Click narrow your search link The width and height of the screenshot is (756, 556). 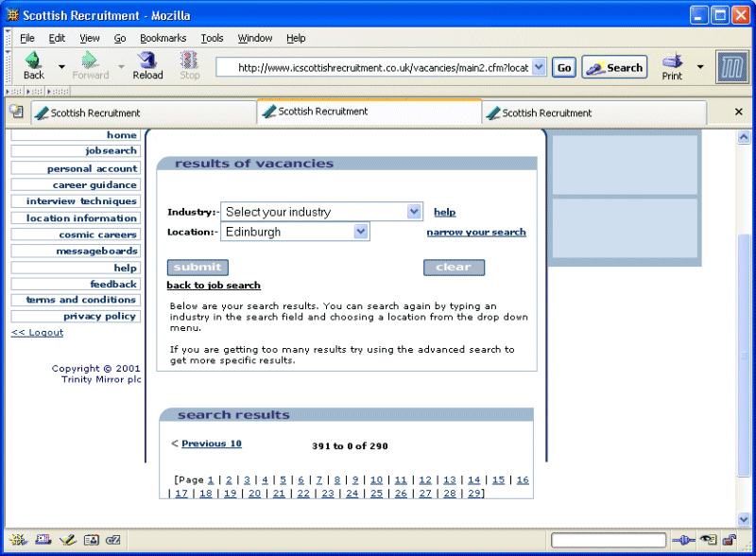(476, 233)
